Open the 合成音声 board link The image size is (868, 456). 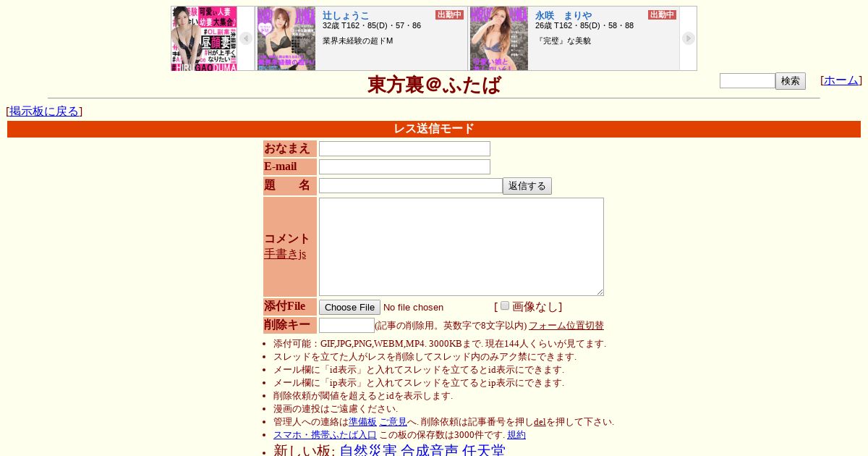click(x=430, y=450)
